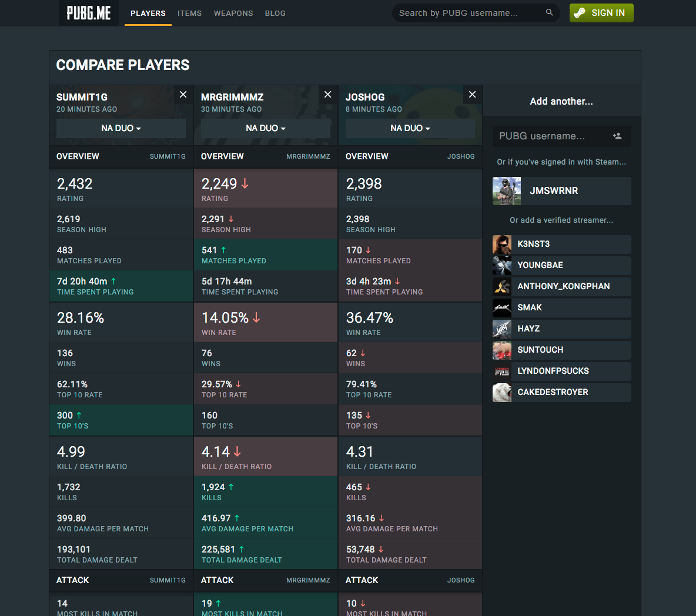Image resolution: width=696 pixels, height=616 pixels.
Task: Click the down arrow beside MRGRIMMMZ's 2,249 rating
Action: pos(245,184)
